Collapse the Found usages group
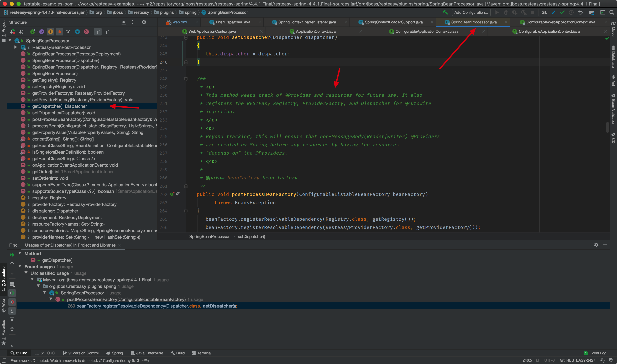 [20, 266]
